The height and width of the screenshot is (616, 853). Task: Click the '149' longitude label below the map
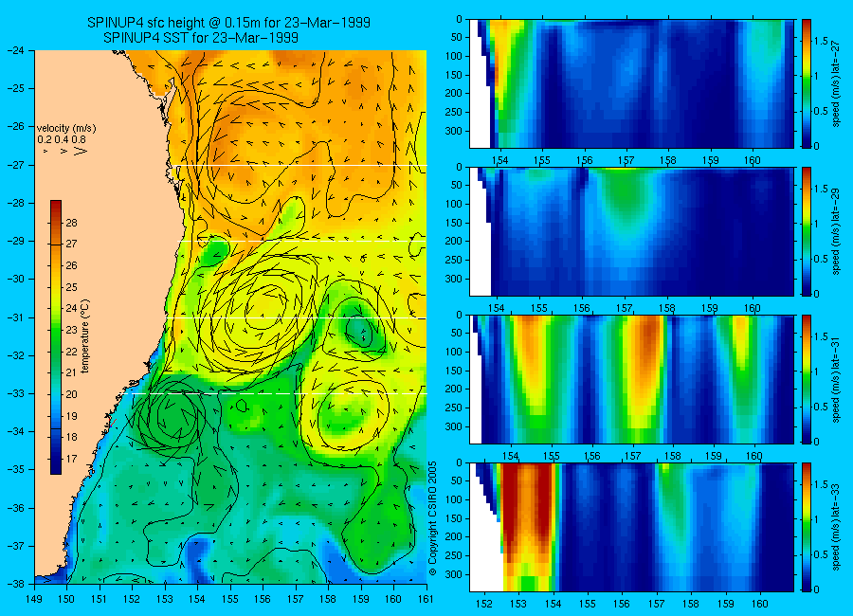coord(35,599)
